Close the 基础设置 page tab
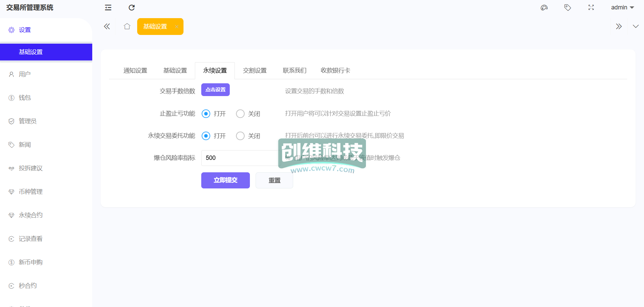The width and height of the screenshot is (644, 307). (x=176, y=27)
